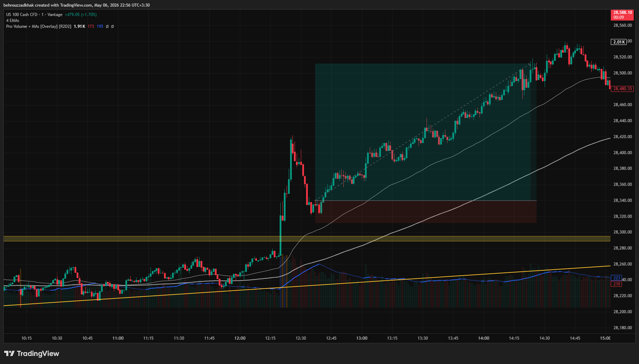Click the "11:45" time axis label
The image size is (639, 364).
[209, 338]
